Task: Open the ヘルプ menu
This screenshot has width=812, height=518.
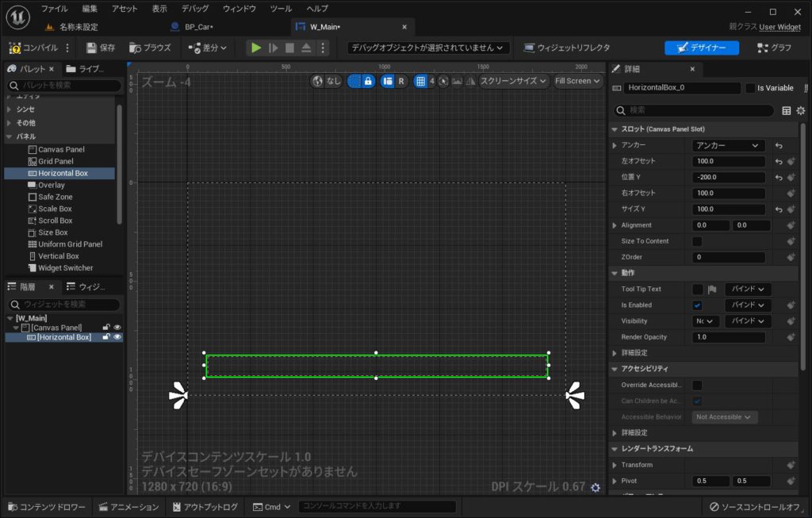Action: [317, 9]
